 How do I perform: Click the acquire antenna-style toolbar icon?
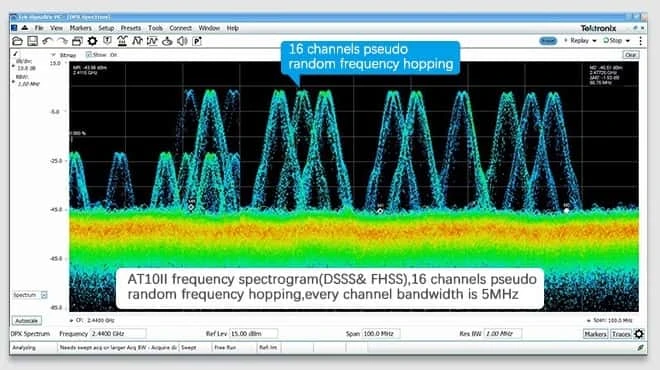(122, 41)
